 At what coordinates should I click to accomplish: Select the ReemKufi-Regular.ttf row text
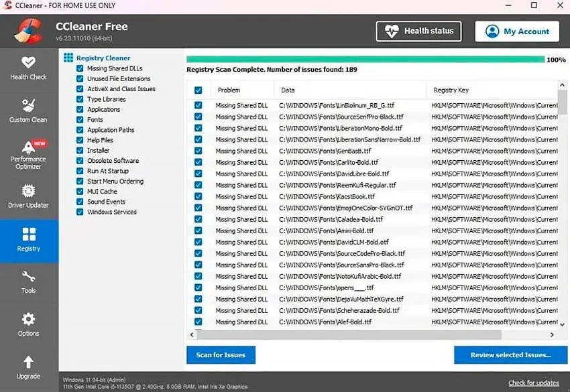click(337, 185)
